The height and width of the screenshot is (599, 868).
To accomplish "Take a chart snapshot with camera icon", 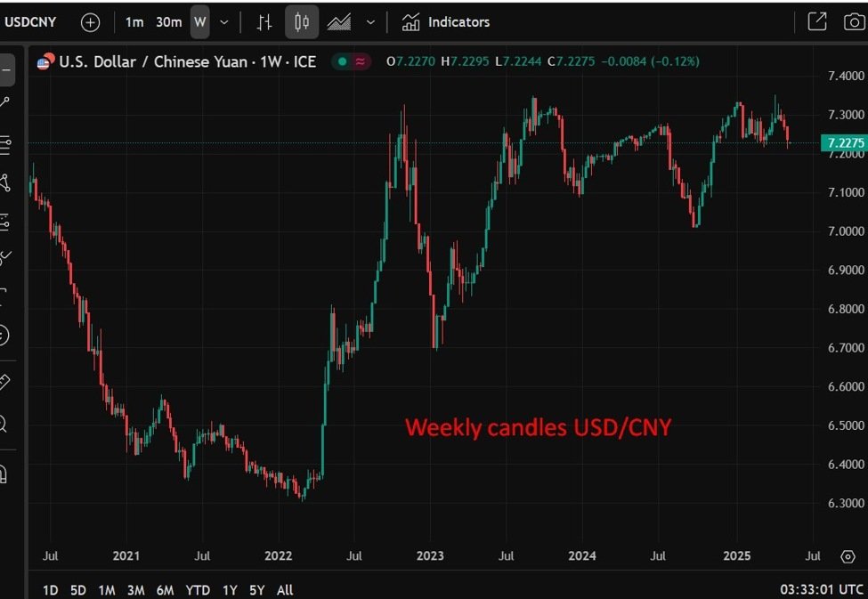I will 853,22.
